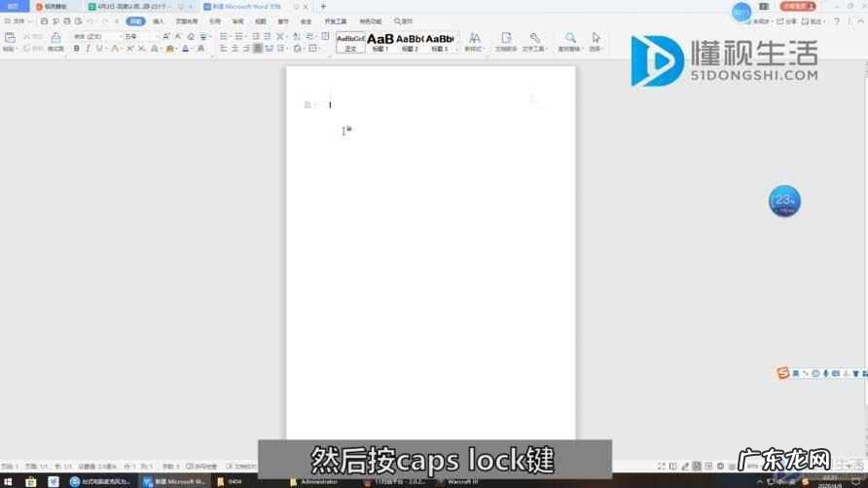Click inside the blank document page
Image resolution: width=868 pixels, height=488 pixels.
(x=431, y=255)
